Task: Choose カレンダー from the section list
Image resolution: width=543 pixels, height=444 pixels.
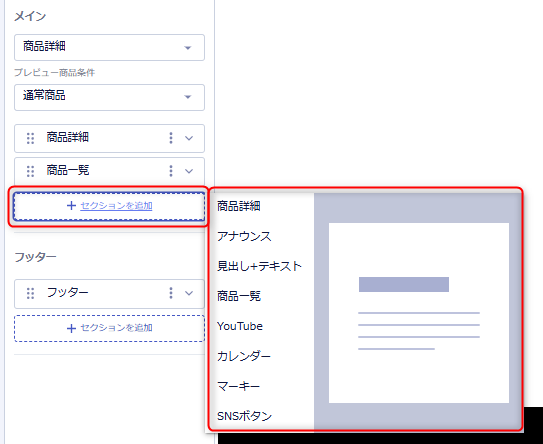Action: [x=244, y=356]
